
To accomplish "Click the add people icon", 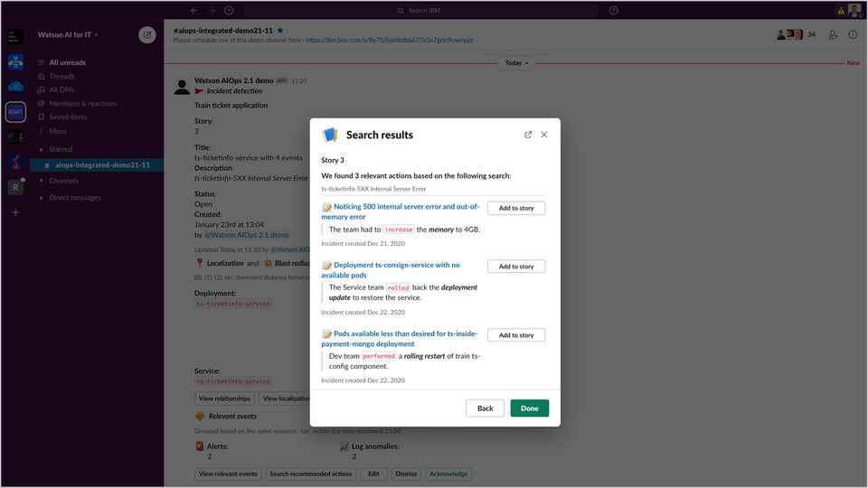I will tap(833, 34).
